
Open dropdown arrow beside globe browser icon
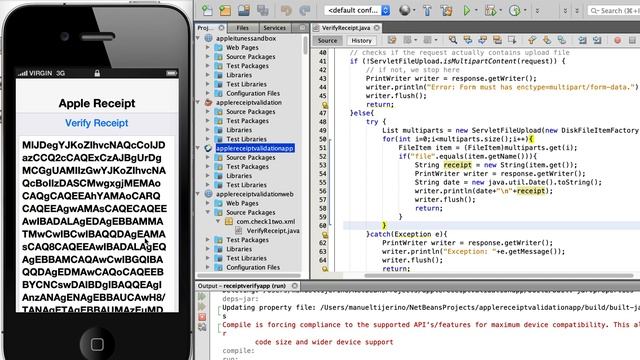click(414, 11)
